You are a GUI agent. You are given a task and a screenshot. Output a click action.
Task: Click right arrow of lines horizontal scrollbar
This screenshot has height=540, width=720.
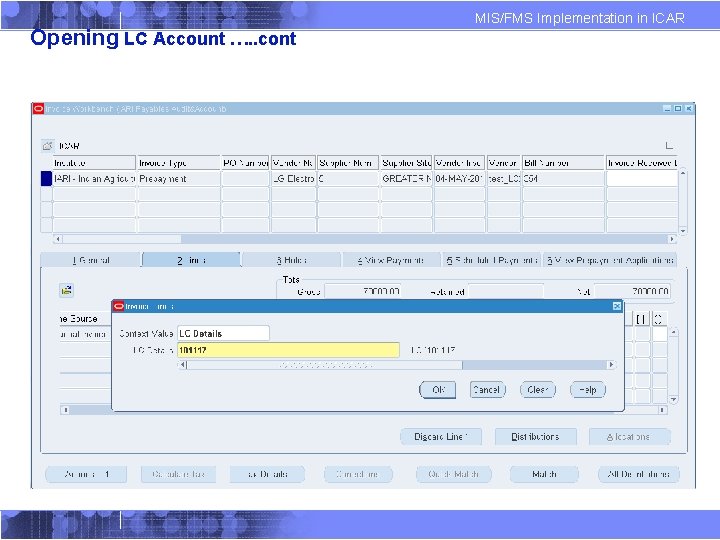point(662,410)
